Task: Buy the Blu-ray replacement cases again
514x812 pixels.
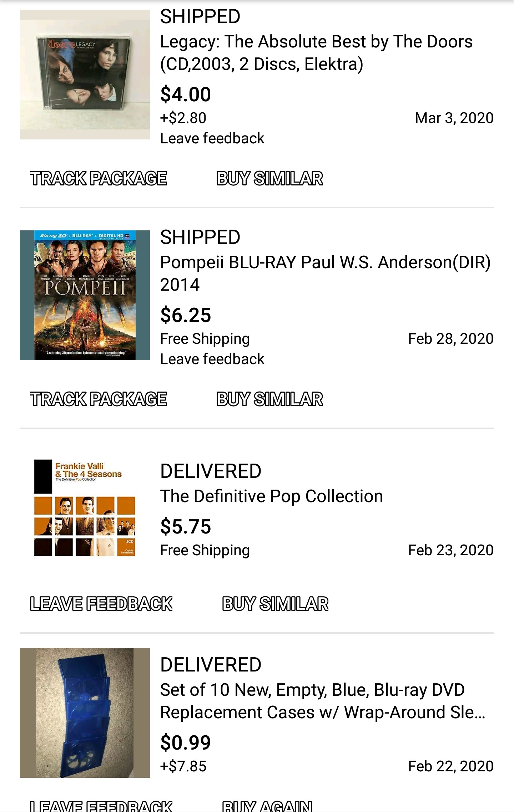Action: [x=267, y=806]
